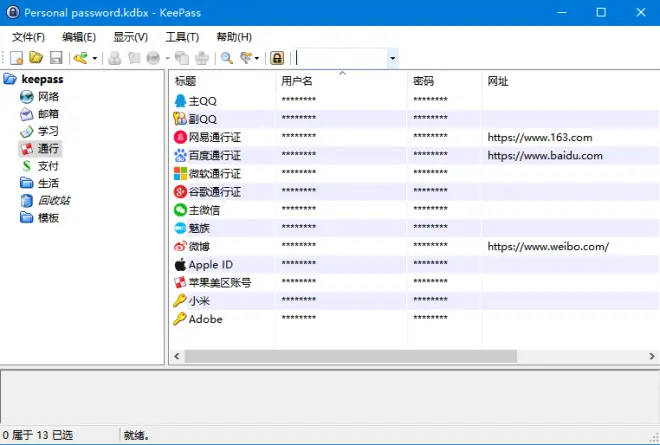Select the 学习 group in tree
Screen dimensions: 660x445
pyautogui.click(x=48, y=131)
